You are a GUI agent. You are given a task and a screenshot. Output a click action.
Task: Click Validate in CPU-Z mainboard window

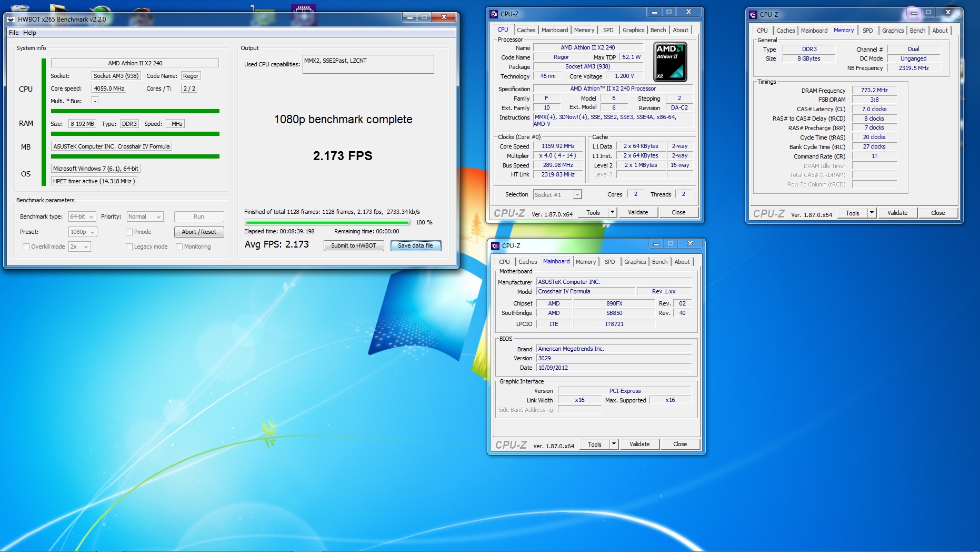point(639,445)
